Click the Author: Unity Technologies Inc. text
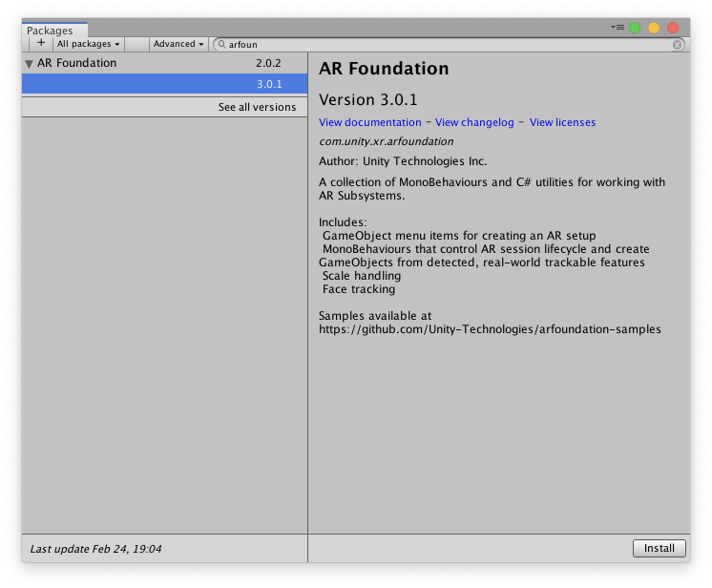Viewport: 712px width, 588px height. pos(403,161)
